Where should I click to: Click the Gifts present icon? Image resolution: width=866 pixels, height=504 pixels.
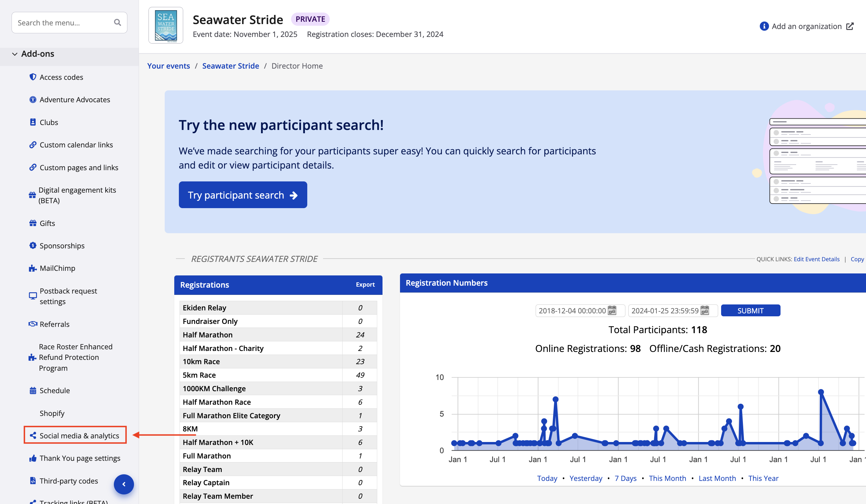coord(33,223)
